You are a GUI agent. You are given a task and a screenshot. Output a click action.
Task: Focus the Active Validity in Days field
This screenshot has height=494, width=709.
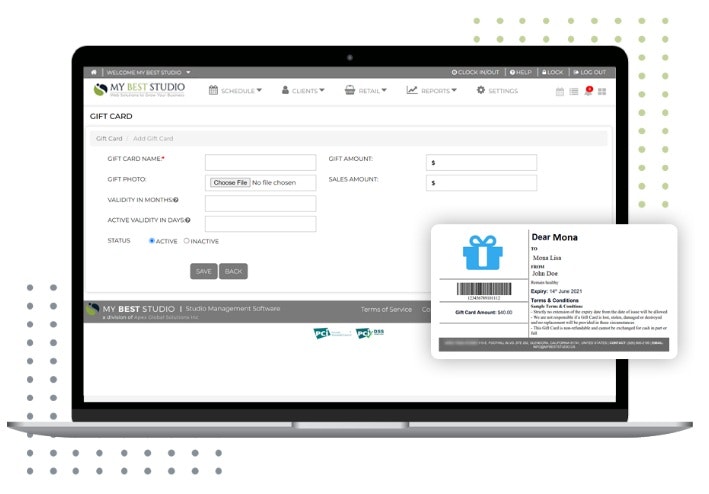(x=260, y=224)
